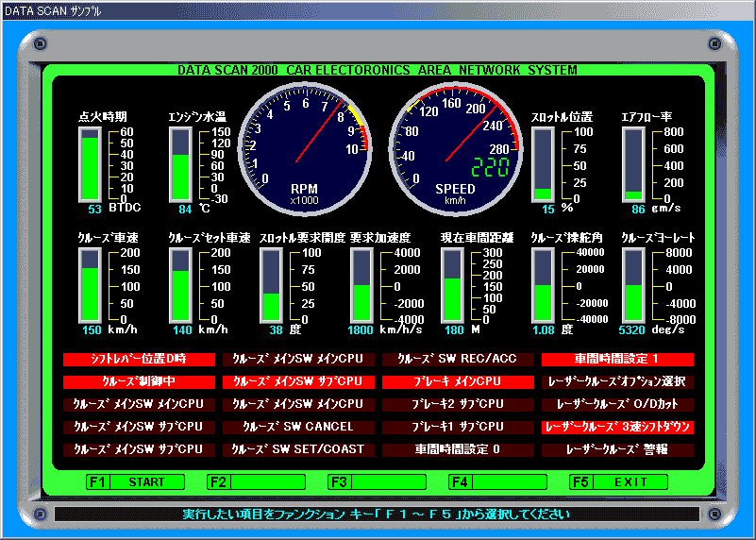Click the red シフトレバー位置D時 indicator
Viewport: 756px width, 540px height.
tap(139, 359)
